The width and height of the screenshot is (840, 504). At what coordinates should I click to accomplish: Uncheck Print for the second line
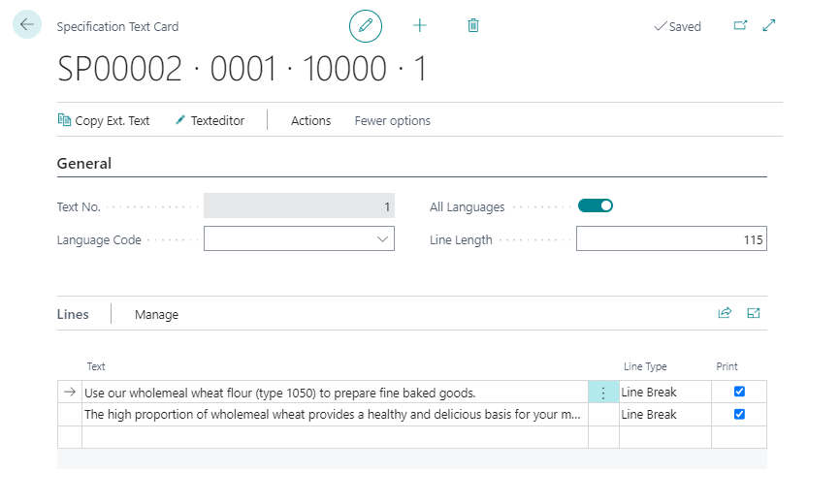tap(739, 415)
